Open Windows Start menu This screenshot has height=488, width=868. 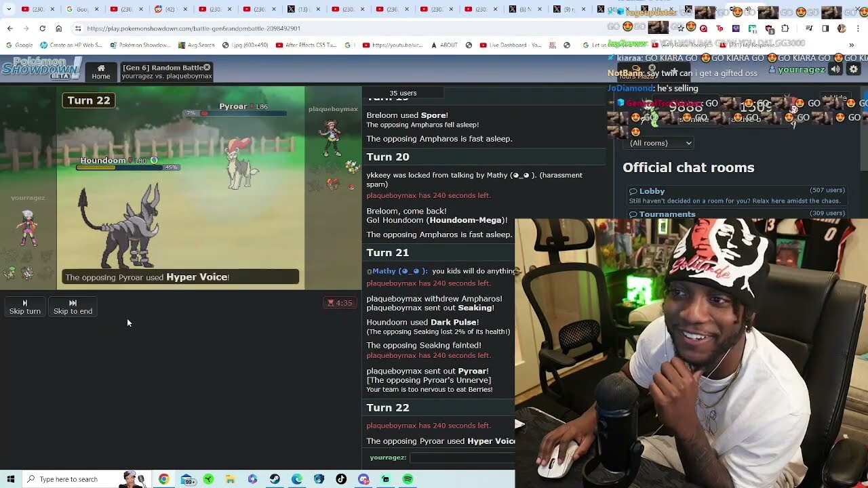click(10, 479)
